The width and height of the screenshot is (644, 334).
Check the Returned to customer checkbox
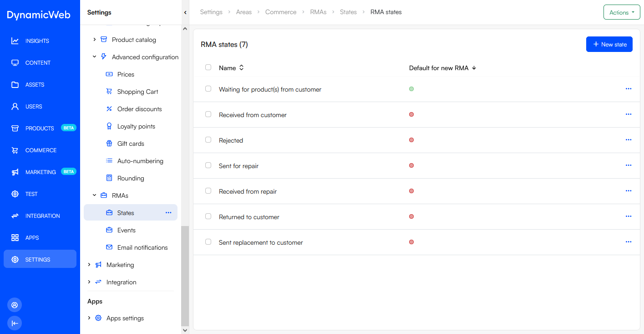[x=208, y=216]
